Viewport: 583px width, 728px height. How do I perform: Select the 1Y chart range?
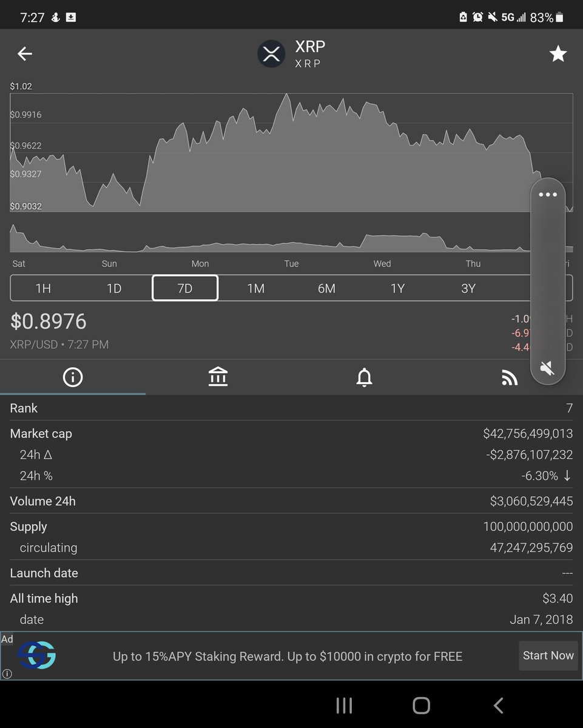pyautogui.click(x=397, y=289)
